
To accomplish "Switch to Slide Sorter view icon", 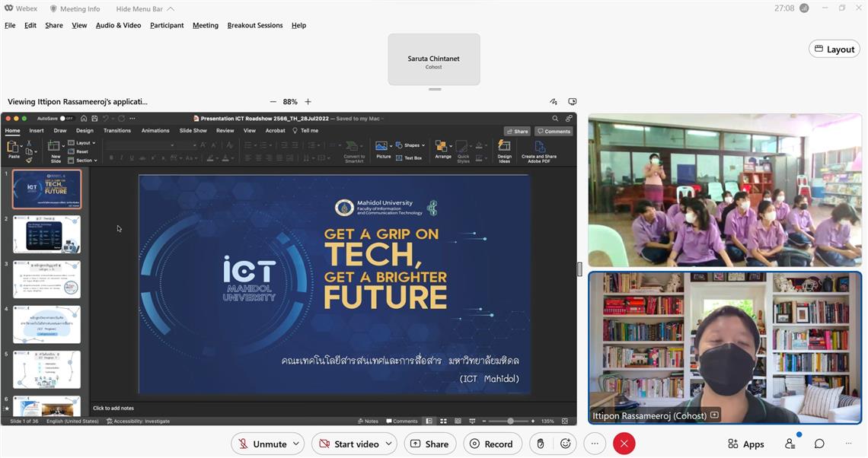I will coord(443,421).
